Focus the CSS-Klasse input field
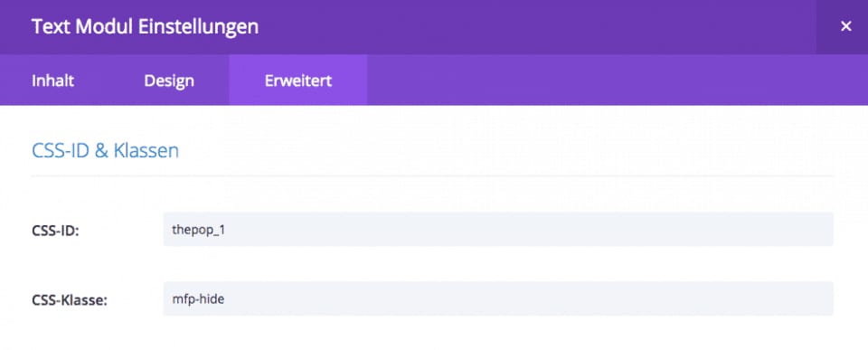Viewport: 868px width, 350px height. click(498, 298)
